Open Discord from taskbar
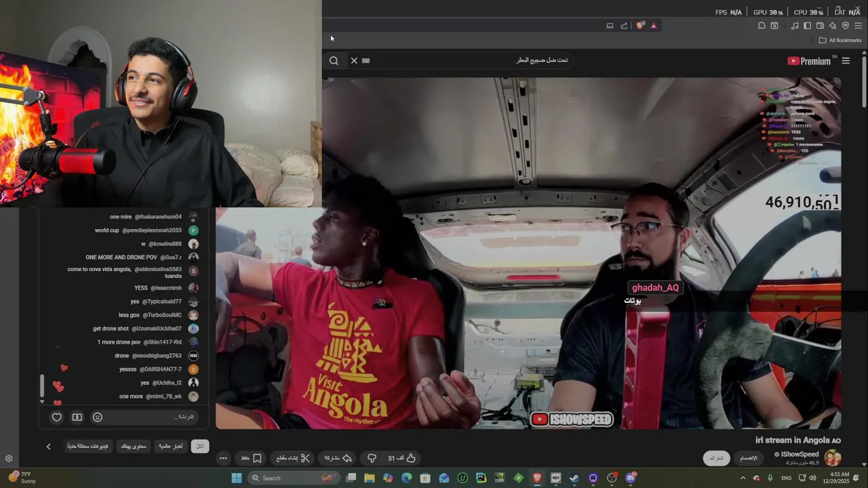The height and width of the screenshot is (488, 868). pyautogui.click(x=631, y=478)
